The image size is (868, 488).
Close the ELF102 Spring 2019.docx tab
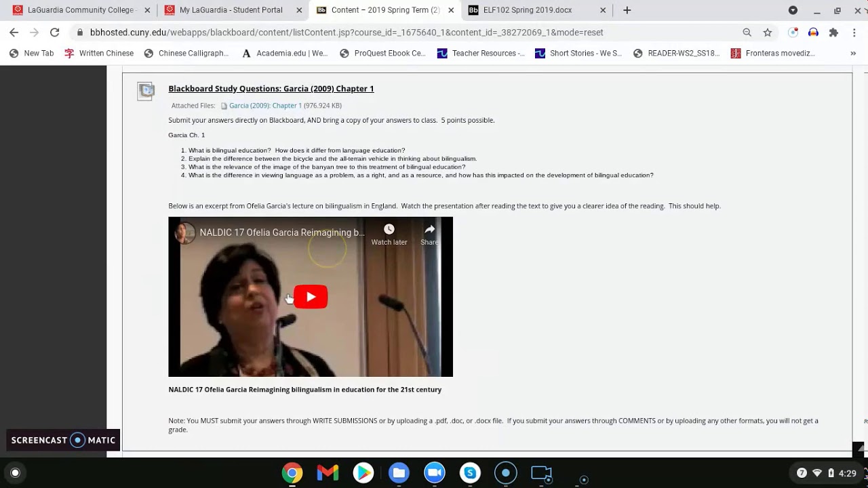(x=603, y=10)
